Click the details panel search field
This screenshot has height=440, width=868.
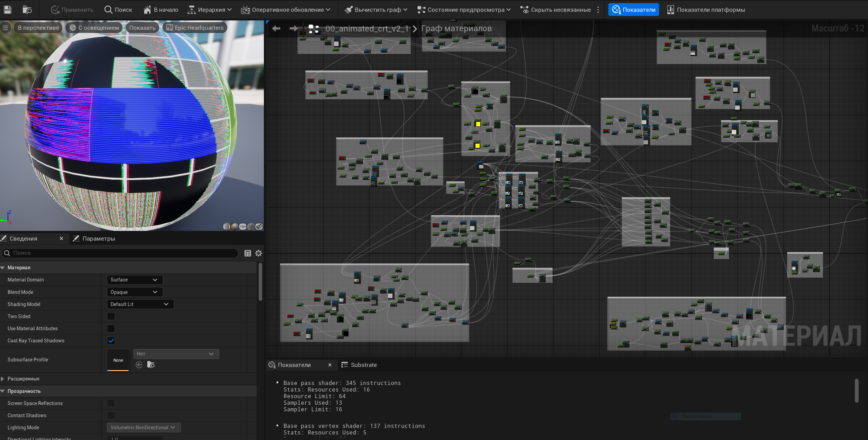121,253
